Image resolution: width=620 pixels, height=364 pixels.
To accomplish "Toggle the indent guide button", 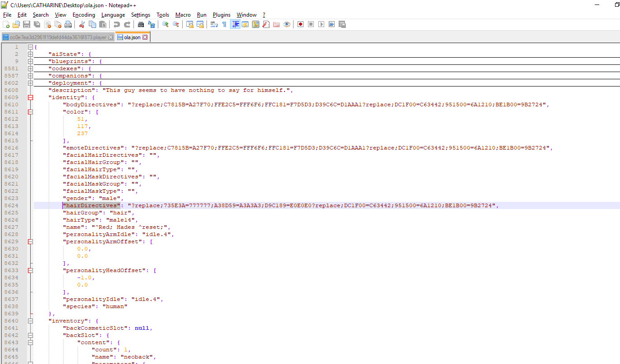I will 235,24.
